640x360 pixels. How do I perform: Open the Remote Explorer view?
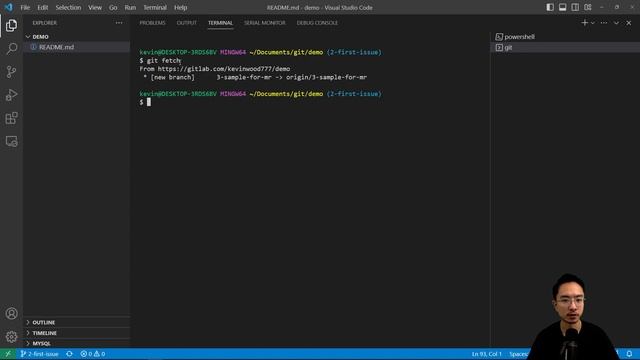coord(11,142)
